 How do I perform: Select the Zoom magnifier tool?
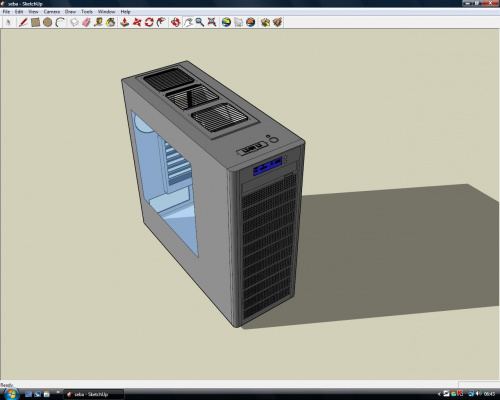pos(200,22)
